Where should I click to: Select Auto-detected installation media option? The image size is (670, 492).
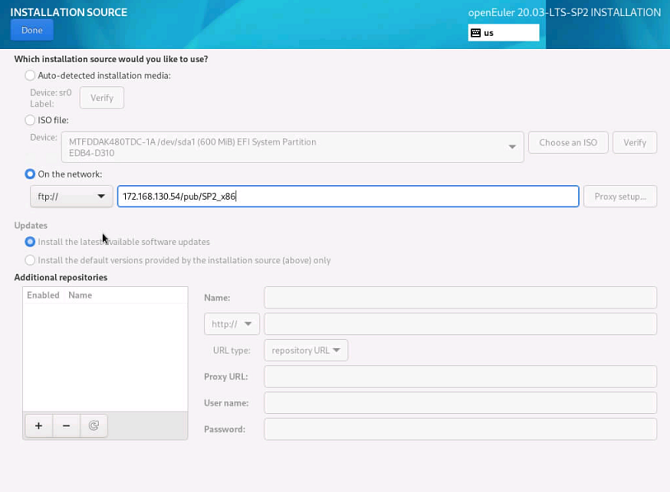30,75
